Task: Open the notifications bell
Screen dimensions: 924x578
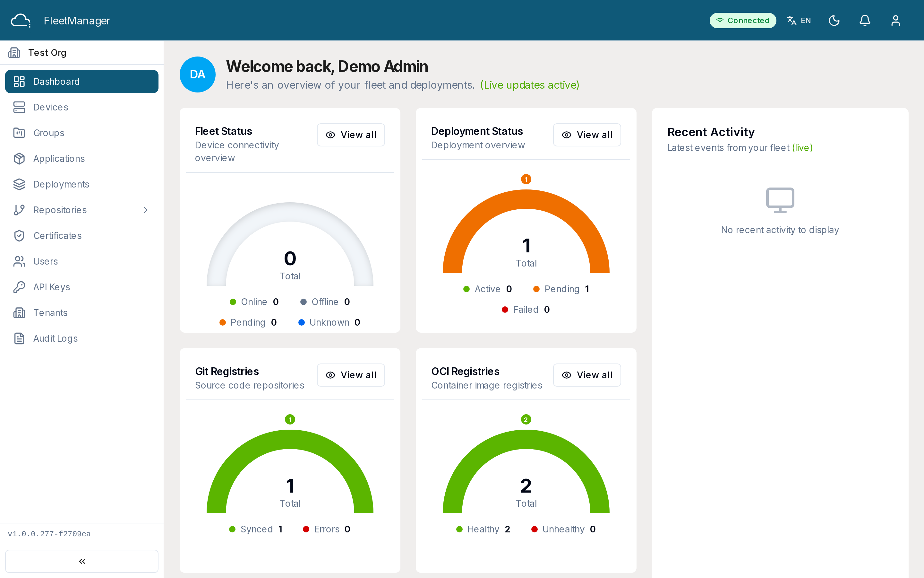Action: [865, 21]
